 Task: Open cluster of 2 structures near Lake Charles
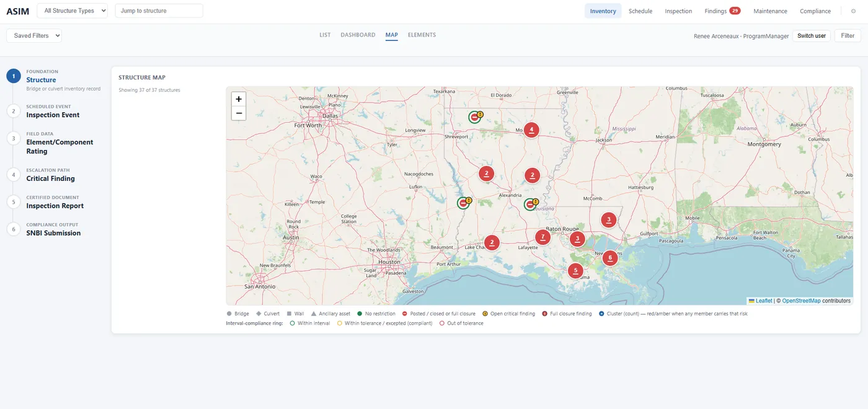point(492,242)
